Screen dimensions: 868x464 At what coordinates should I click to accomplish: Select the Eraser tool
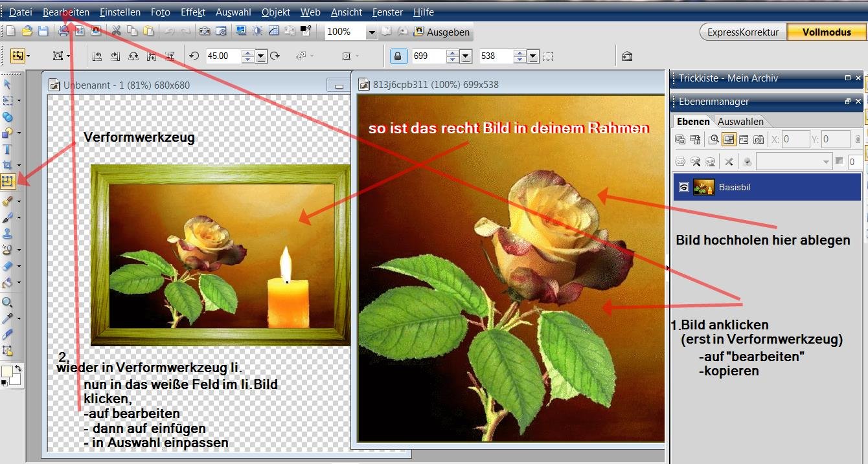(x=8, y=266)
